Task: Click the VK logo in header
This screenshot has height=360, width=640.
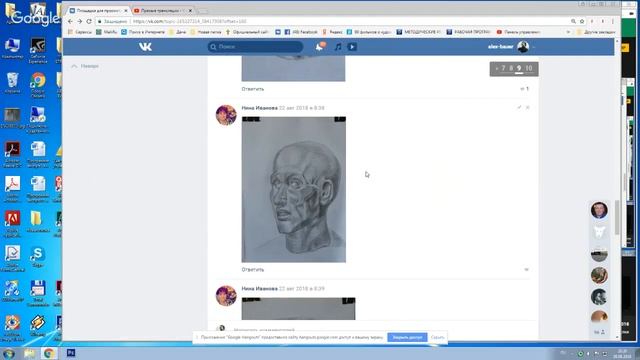Action: click(x=145, y=47)
